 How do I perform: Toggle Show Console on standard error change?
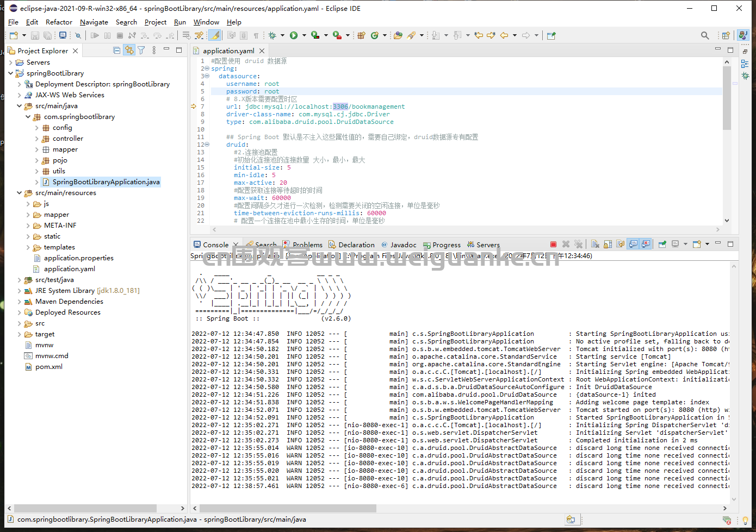(646, 244)
